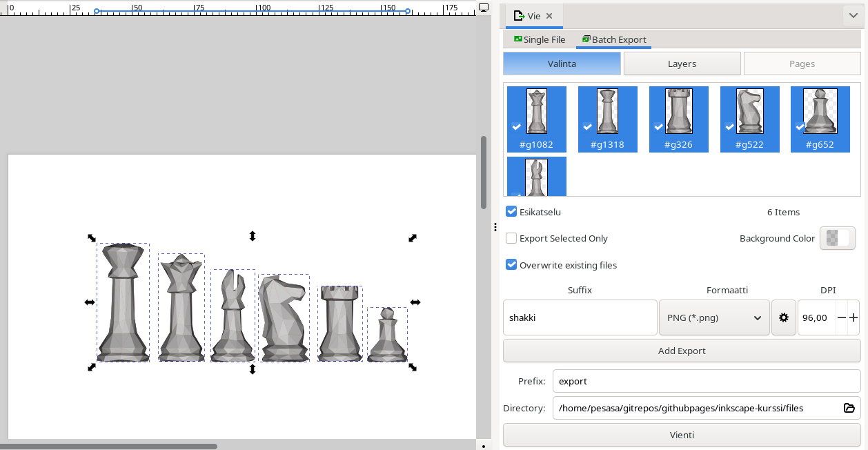Click the DPI value field
868x450 pixels.
click(816, 317)
